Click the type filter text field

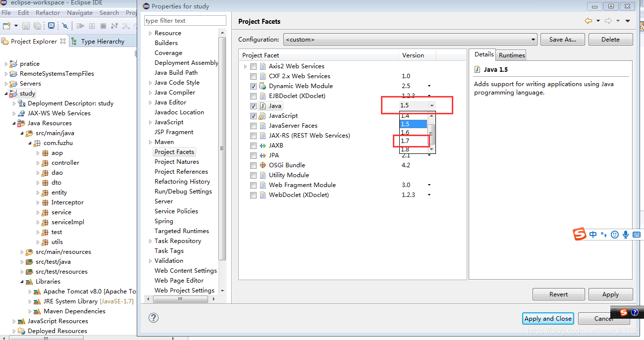[185, 21]
